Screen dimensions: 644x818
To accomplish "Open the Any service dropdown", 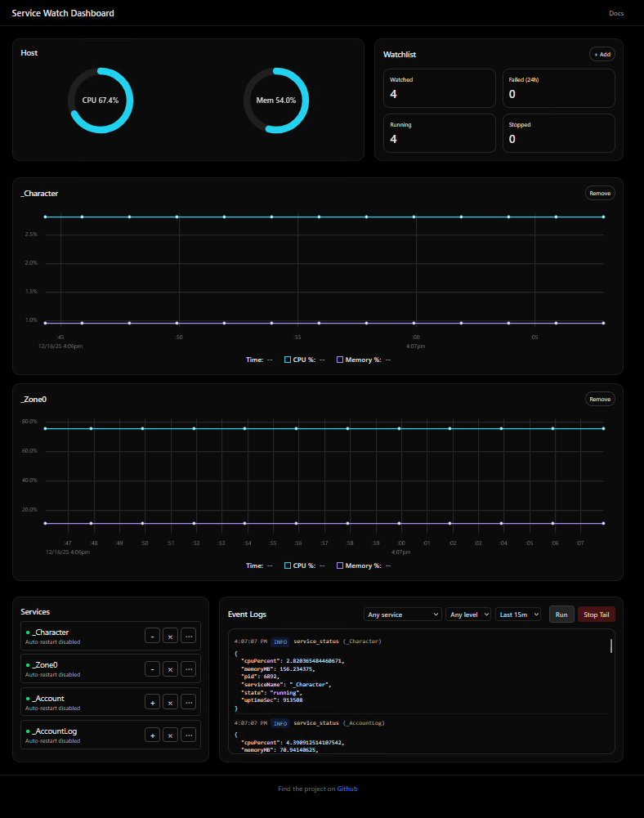I will (x=403, y=615).
